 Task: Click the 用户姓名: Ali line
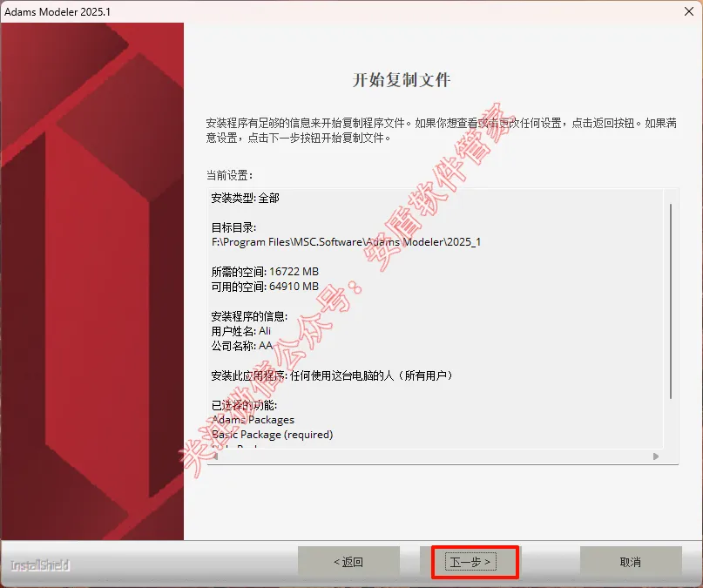(x=241, y=331)
